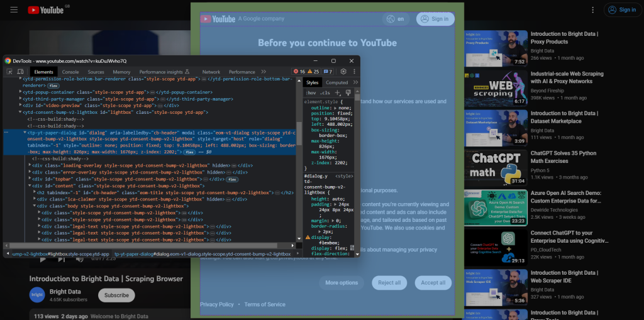Viewport: 644px width, 320px height.
Task: Click Accept all in consent dialog
Action: click(x=433, y=283)
